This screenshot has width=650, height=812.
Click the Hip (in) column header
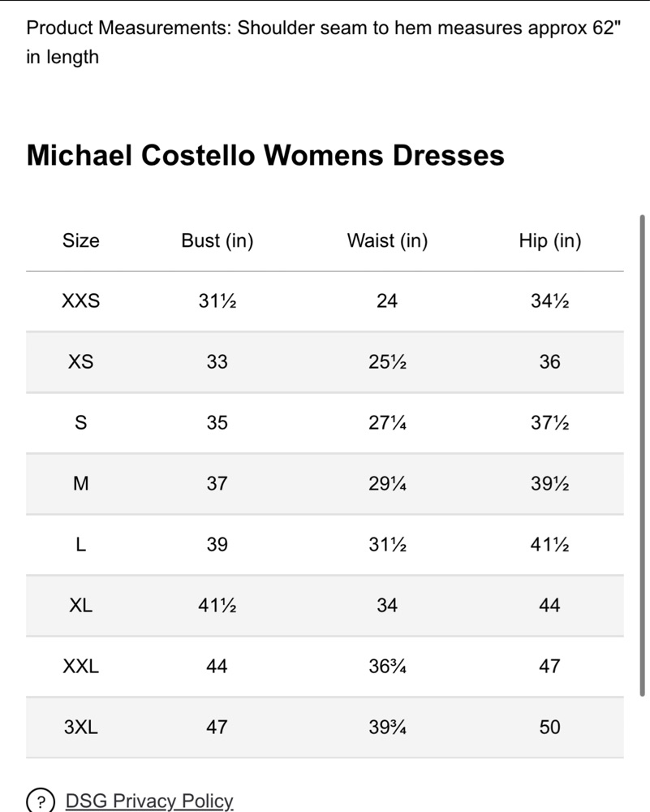point(550,241)
